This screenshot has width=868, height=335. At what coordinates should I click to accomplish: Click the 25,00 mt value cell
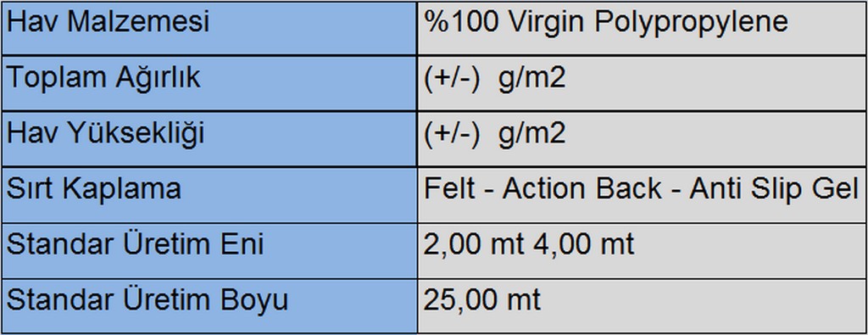pos(643,305)
